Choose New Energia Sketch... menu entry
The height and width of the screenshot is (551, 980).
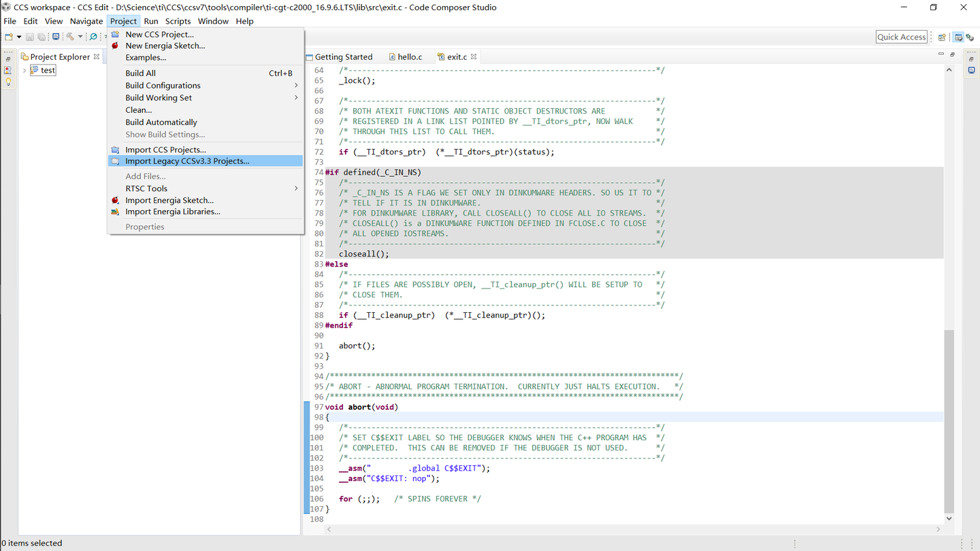205,46
